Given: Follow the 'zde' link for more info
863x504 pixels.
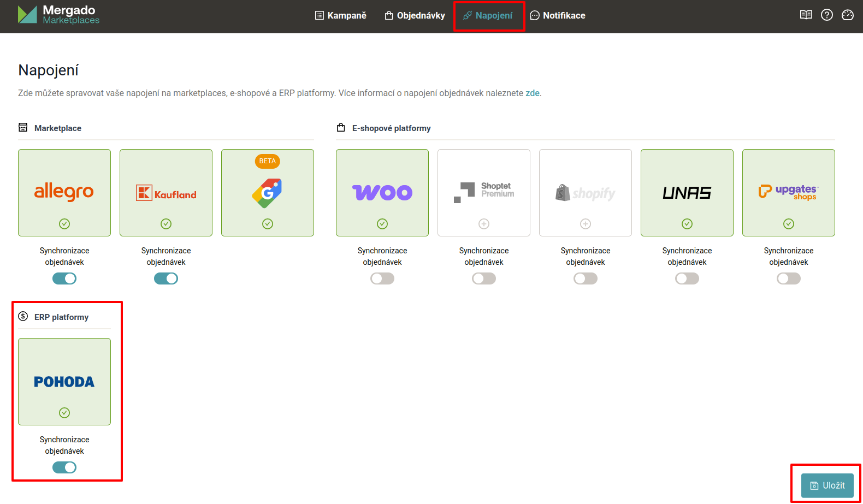Looking at the screenshot, I should click(x=533, y=93).
